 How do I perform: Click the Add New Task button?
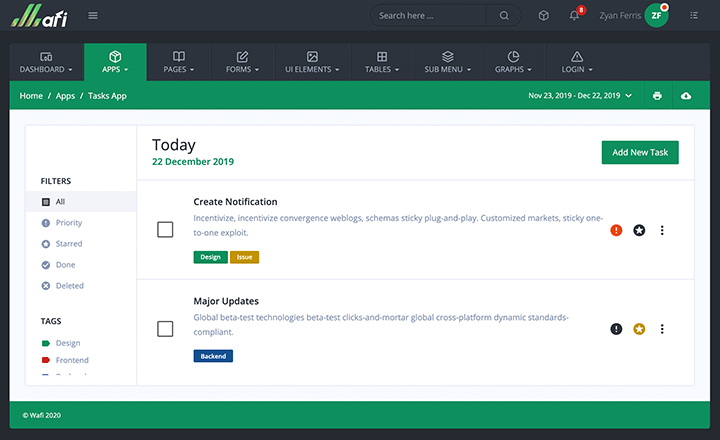click(640, 152)
